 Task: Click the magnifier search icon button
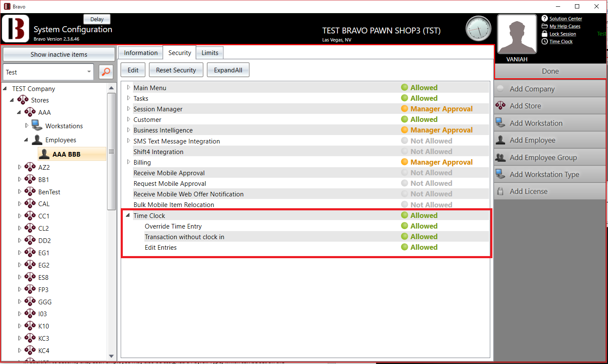pos(106,72)
